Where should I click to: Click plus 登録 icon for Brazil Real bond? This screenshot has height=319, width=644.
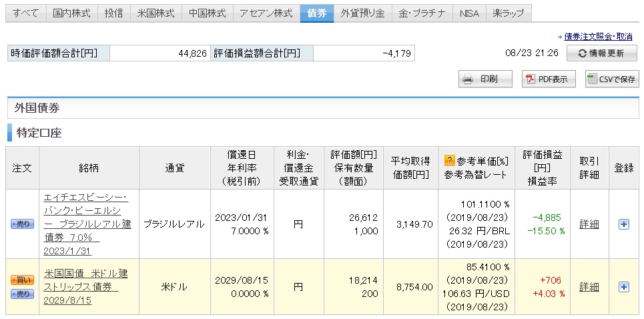[623, 224]
